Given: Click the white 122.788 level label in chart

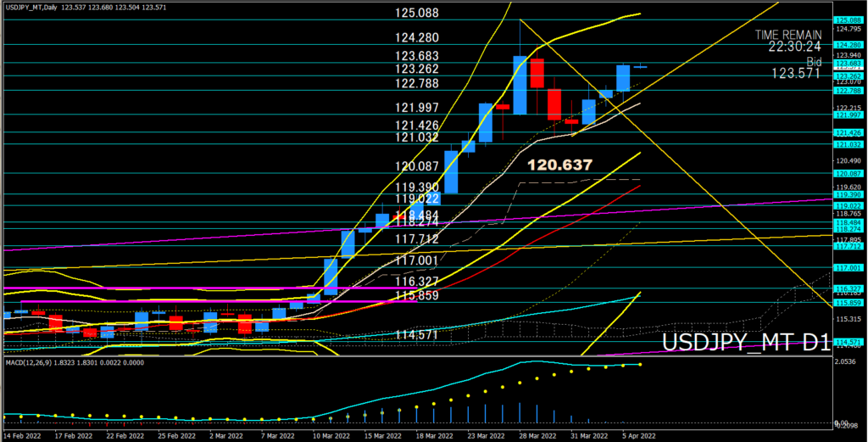Looking at the screenshot, I should pos(417,83).
